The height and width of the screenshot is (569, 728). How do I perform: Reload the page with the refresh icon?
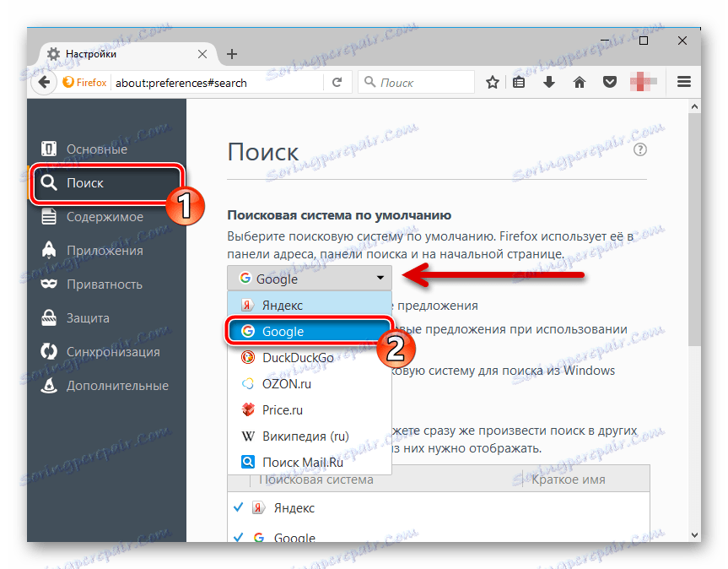[x=337, y=83]
